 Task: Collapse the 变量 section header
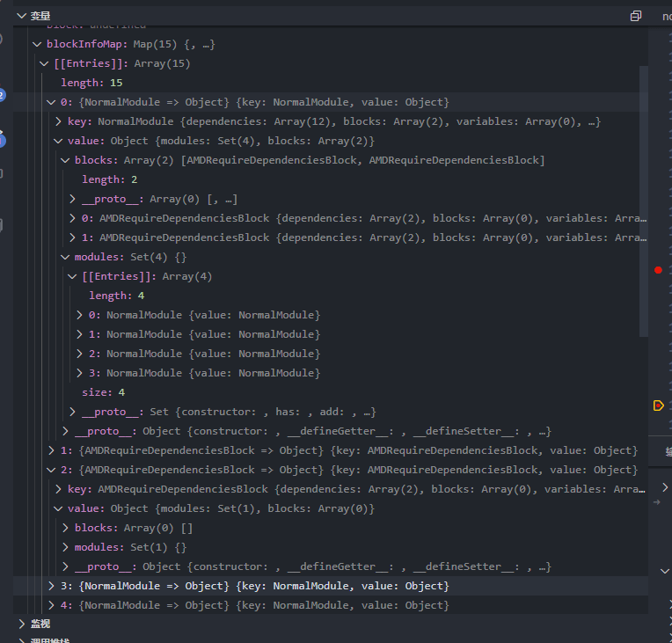22,16
